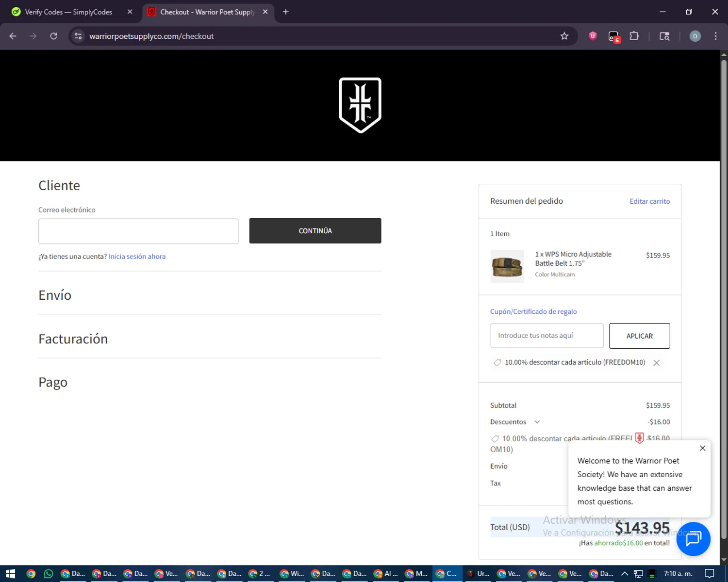
Task: Open the tab search side panel icon
Action: (664, 36)
